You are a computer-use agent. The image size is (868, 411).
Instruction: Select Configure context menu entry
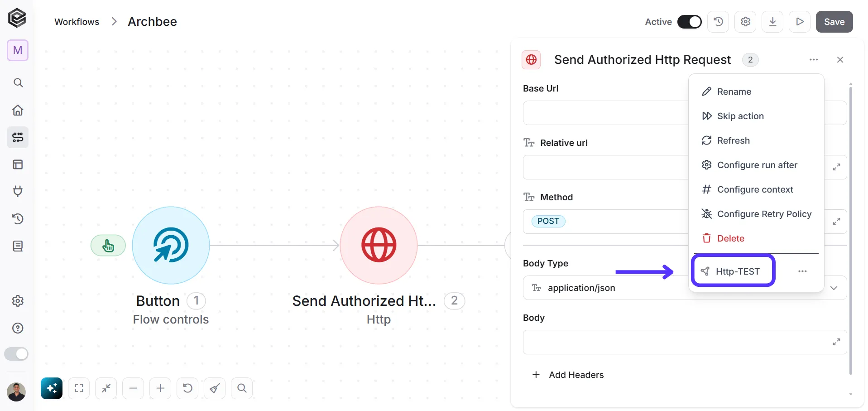[x=756, y=189]
